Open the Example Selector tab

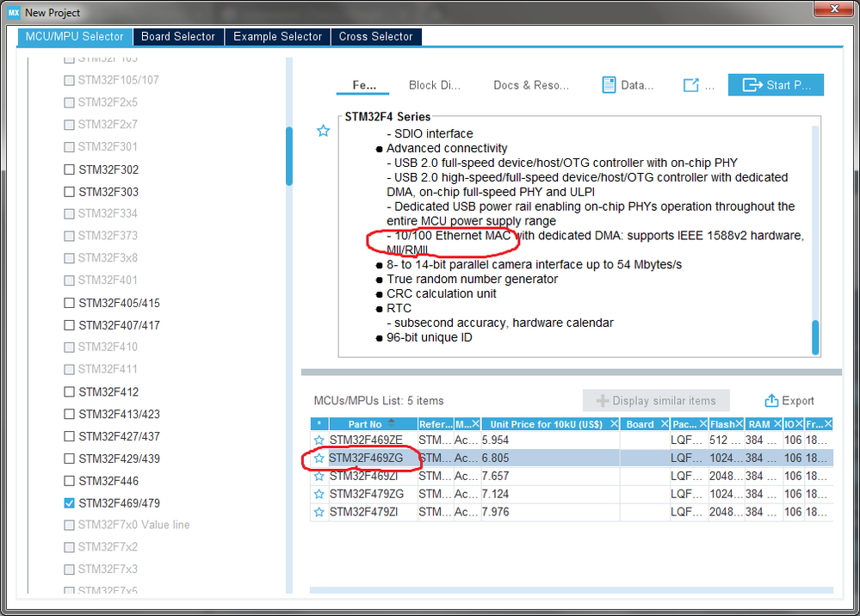tap(277, 37)
